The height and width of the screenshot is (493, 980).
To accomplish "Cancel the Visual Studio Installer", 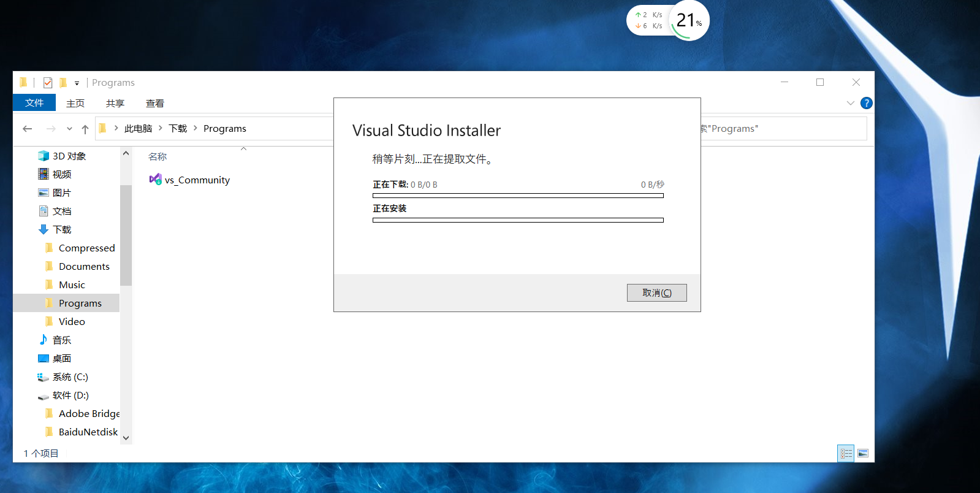I will pos(656,292).
